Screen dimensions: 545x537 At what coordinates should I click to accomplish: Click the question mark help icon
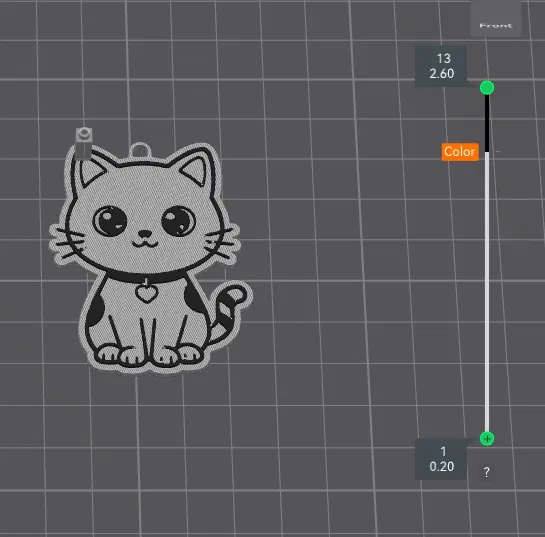487,472
